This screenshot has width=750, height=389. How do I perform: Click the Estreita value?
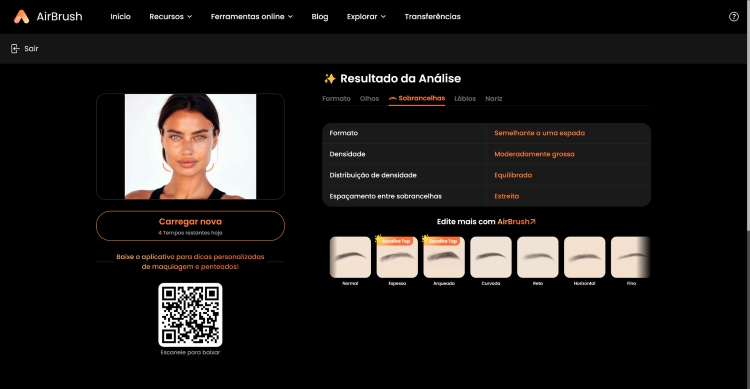(507, 196)
